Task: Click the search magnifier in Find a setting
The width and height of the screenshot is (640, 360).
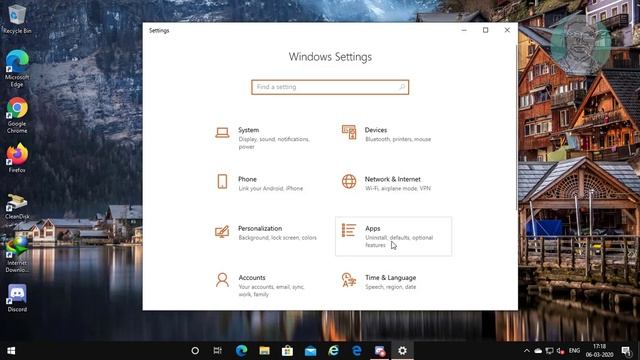Action: [x=402, y=87]
